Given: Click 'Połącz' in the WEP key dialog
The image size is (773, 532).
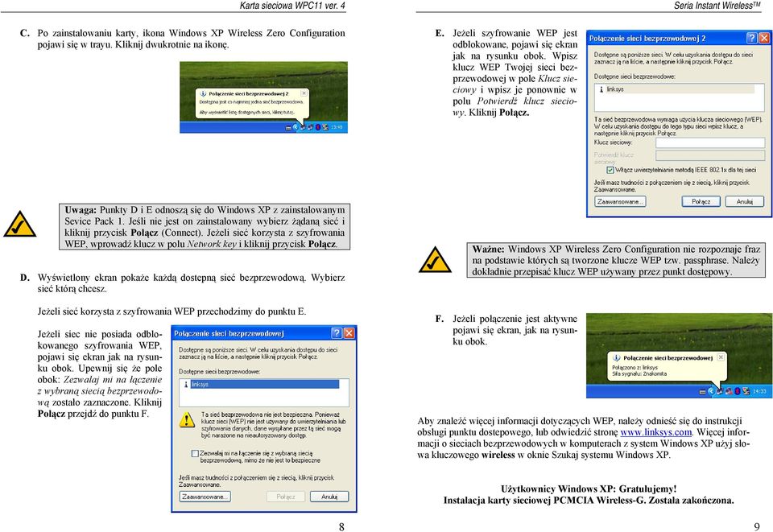Looking at the screenshot, I should [x=701, y=201].
